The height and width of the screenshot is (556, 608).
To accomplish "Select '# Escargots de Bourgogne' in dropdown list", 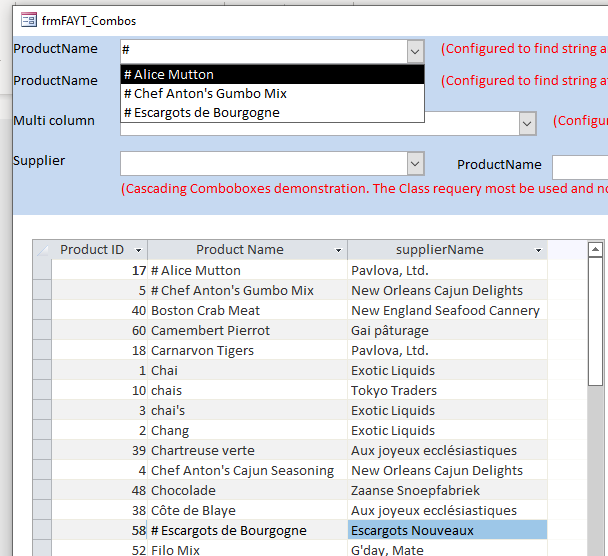I will click(273, 112).
